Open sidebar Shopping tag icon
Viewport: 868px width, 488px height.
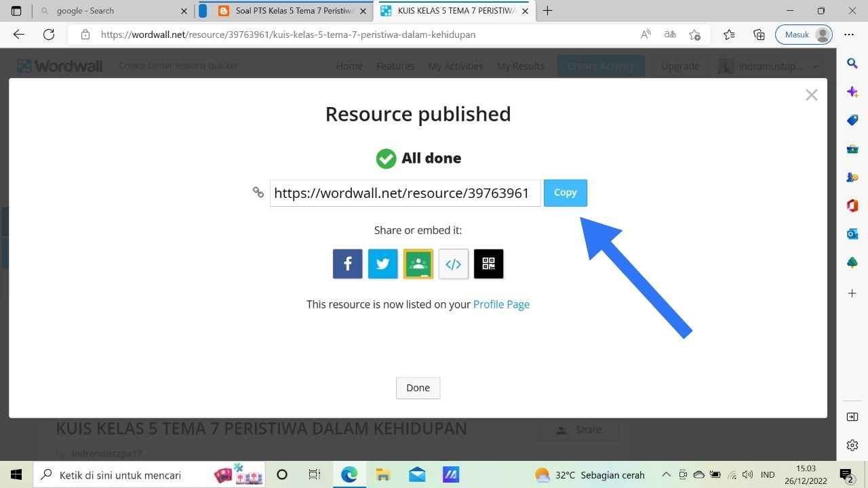[852, 120]
